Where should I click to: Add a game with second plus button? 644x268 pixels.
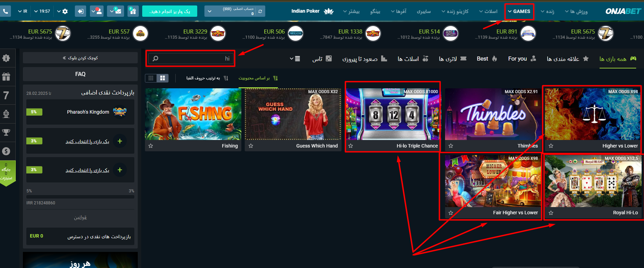click(x=120, y=170)
